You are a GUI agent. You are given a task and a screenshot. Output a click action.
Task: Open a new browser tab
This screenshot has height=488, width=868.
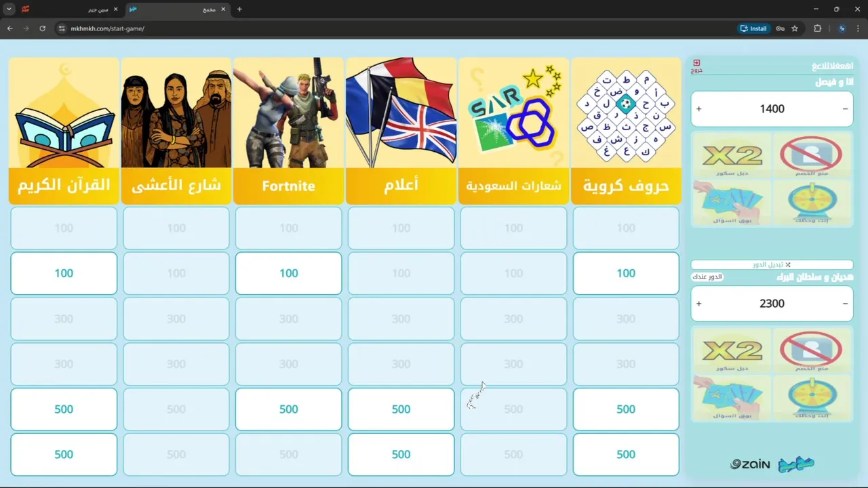(239, 9)
